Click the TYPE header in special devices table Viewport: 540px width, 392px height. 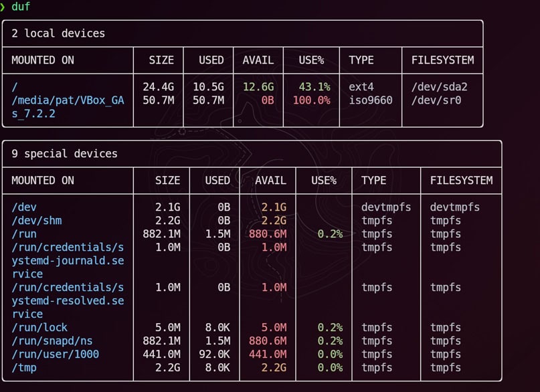(374, 180)
